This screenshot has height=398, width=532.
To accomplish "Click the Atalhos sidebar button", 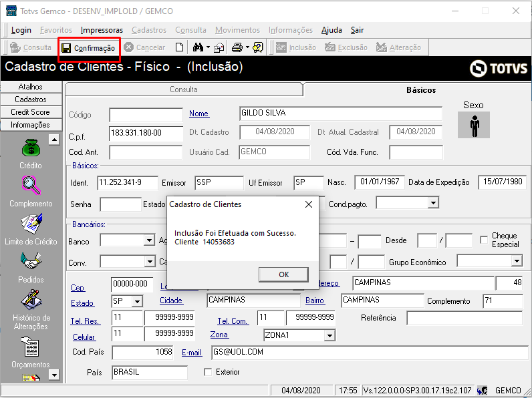I will point(31,87).
